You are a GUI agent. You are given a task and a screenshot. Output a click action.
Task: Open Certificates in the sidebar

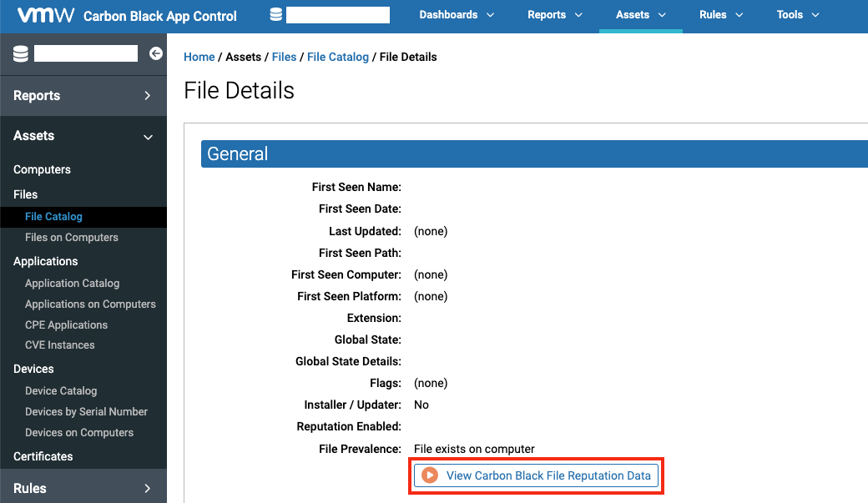tap(43, 456)
